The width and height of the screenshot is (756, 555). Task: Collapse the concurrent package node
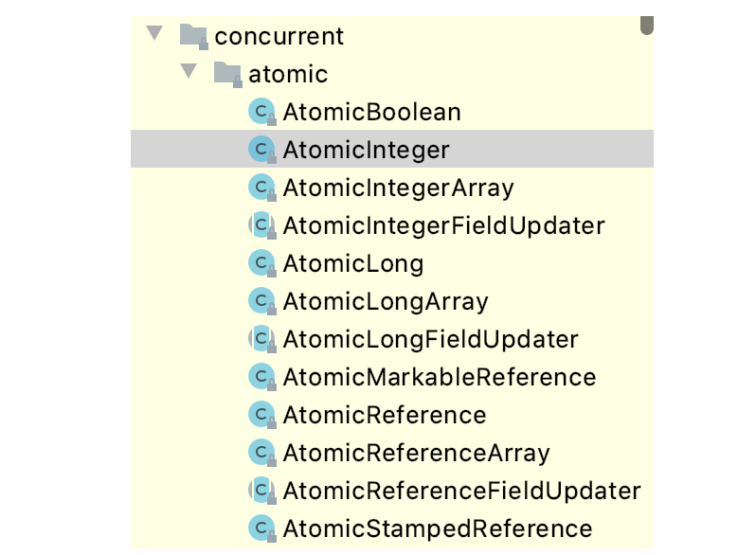click(154, 35)
